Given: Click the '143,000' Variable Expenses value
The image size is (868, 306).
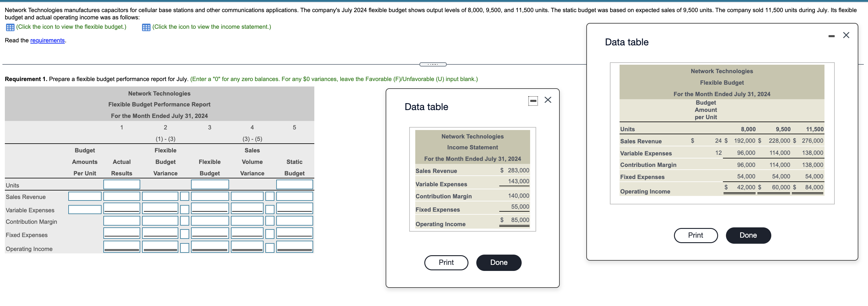Looking at the screenshot, I should 518,181.
